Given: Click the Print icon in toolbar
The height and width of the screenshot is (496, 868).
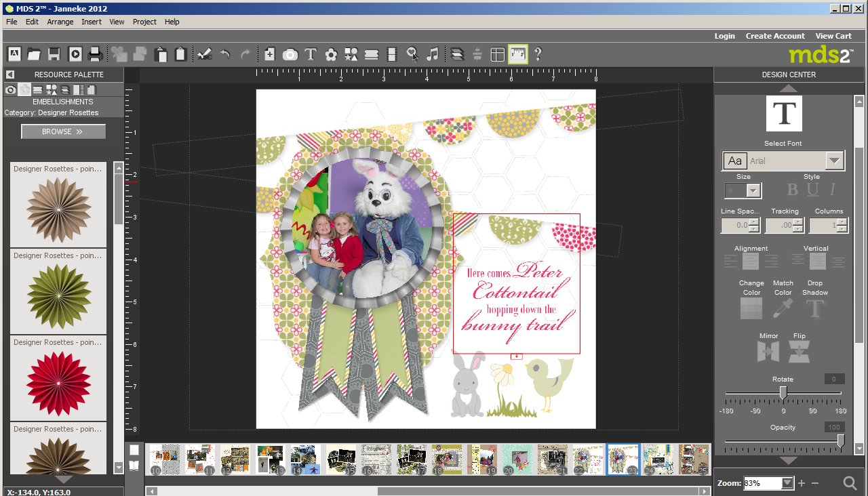Looking at the screenshot, I should 95,54.
